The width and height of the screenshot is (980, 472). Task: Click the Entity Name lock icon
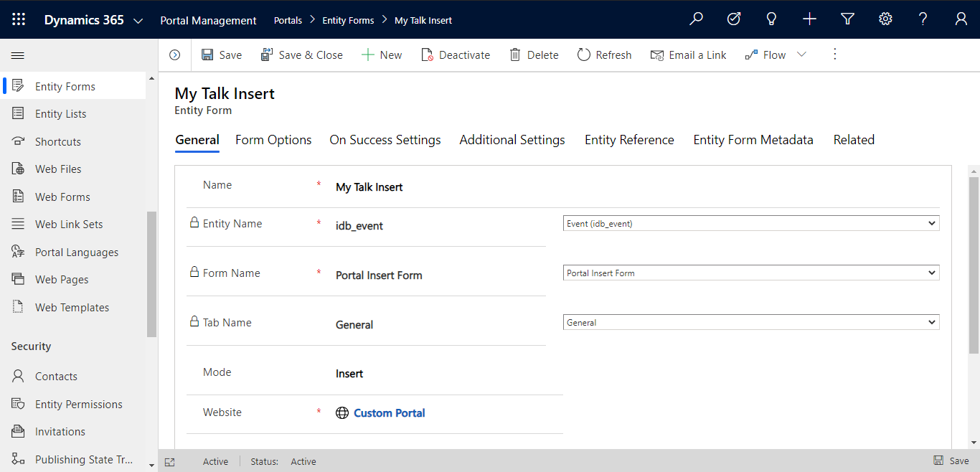click(194, 223)
